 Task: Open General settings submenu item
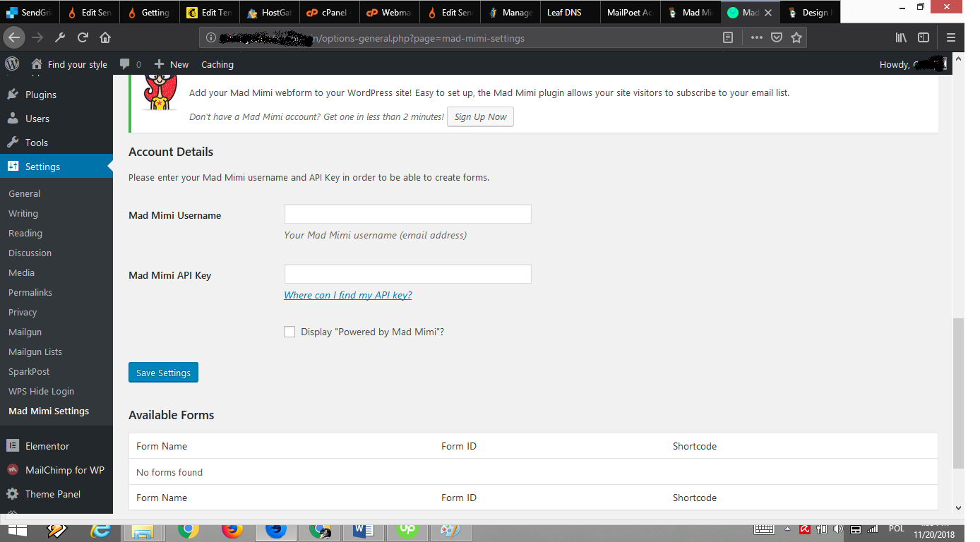click(24, 193)
